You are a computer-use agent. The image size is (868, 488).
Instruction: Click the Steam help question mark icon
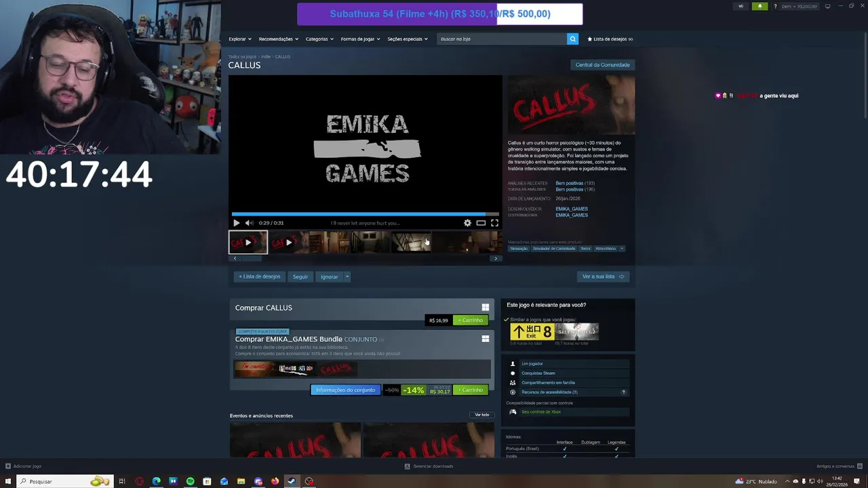coord(775,6)
